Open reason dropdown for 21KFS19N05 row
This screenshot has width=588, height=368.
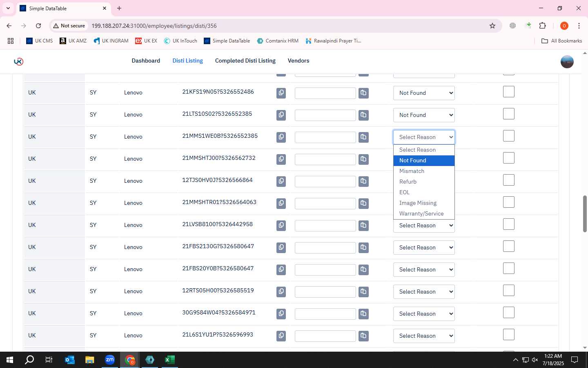pos(424,93)
